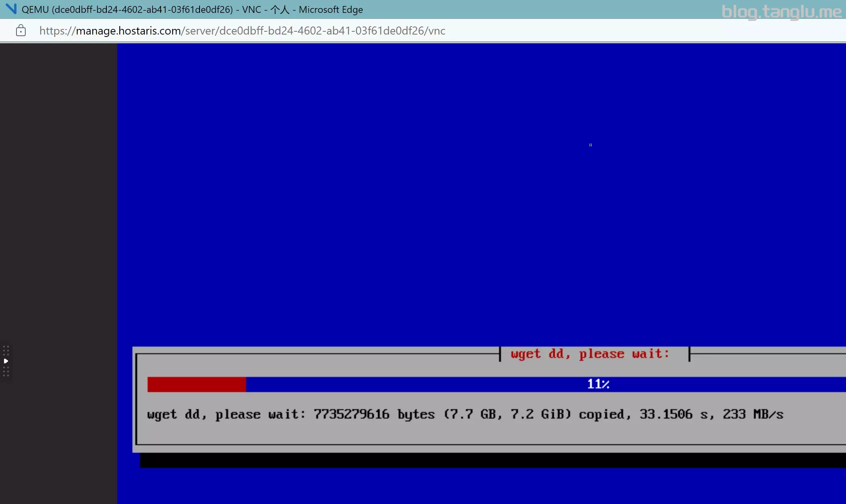Click the 'wget dd, please wait:' dialog title
The width and height of the screenshot is (846, 504).
point(590,354)
